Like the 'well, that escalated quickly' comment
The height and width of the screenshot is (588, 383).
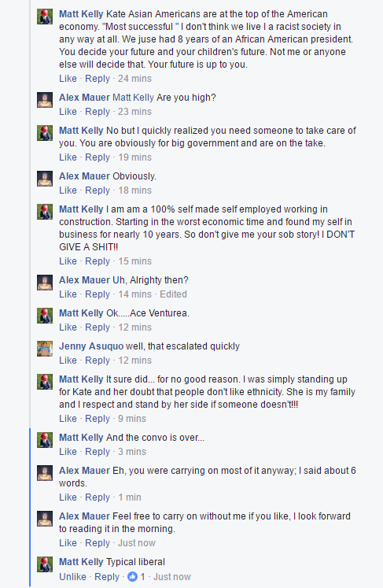[x=68, y=361]
